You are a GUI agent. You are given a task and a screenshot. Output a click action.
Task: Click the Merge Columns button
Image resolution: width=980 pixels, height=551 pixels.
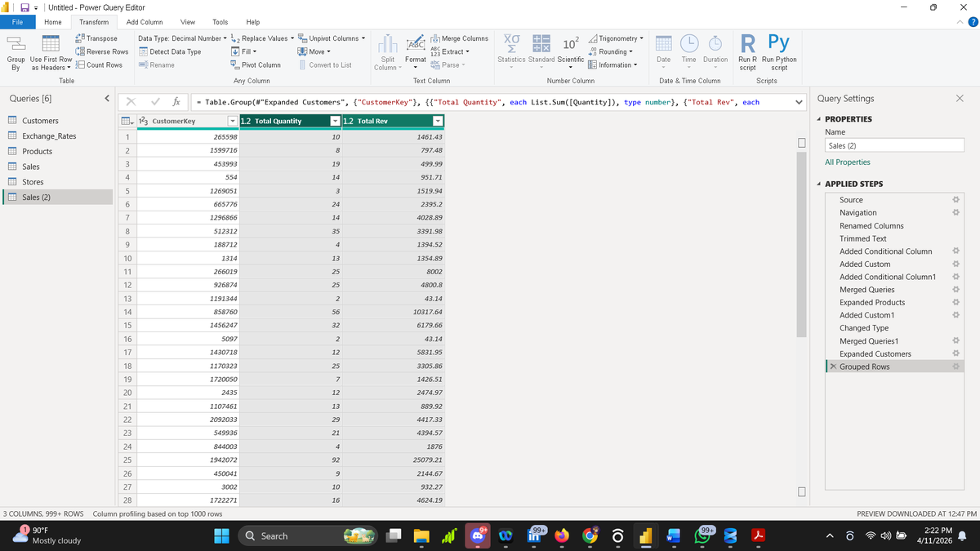click(459, 38)
